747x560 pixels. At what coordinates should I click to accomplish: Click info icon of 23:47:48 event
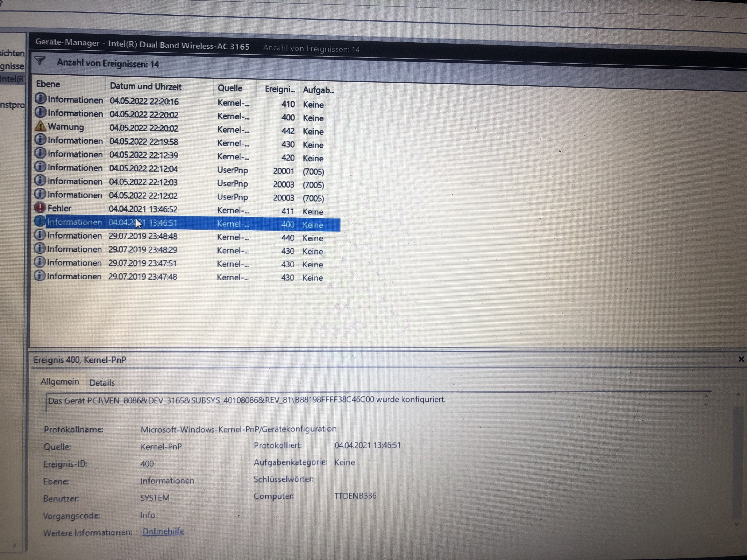39,276
